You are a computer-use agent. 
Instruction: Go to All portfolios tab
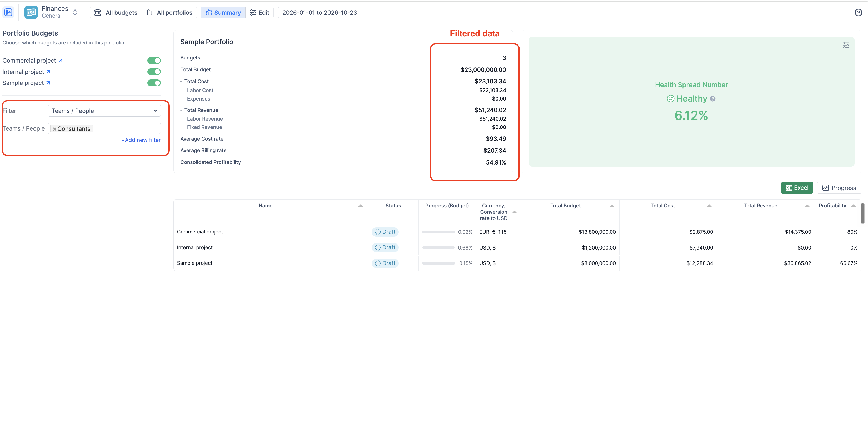tap(169, 12)
